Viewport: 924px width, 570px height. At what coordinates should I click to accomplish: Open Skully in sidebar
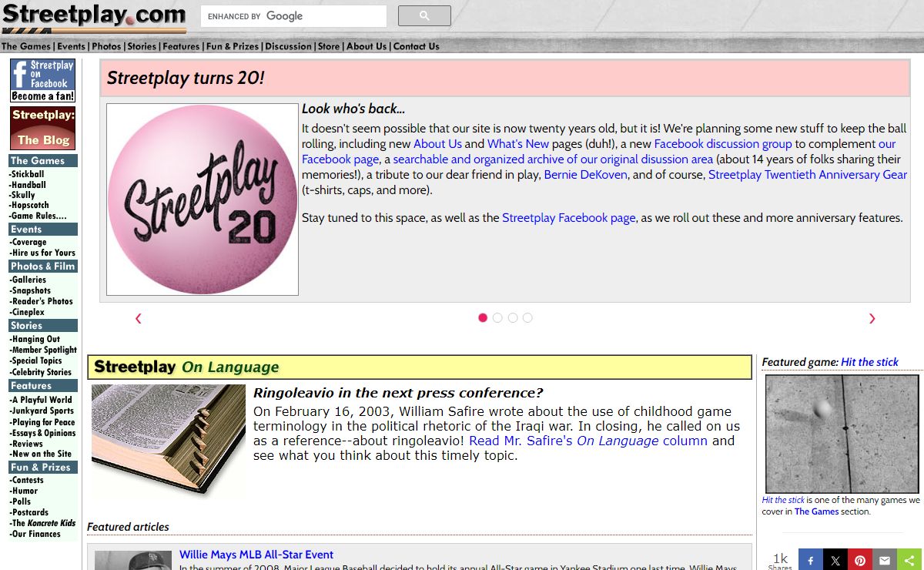pos(22,196)
